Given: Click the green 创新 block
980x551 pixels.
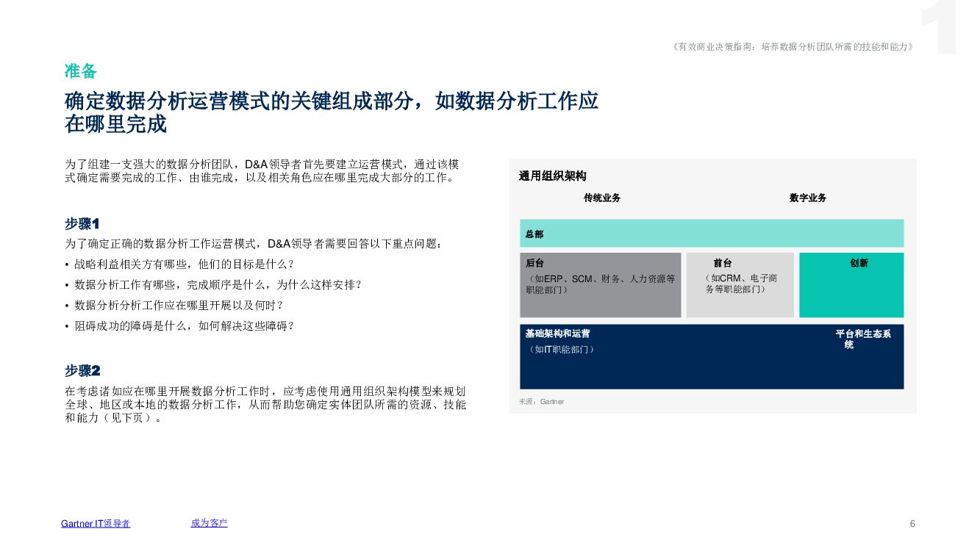Looking at the screenshot, I should click(851, 285).
